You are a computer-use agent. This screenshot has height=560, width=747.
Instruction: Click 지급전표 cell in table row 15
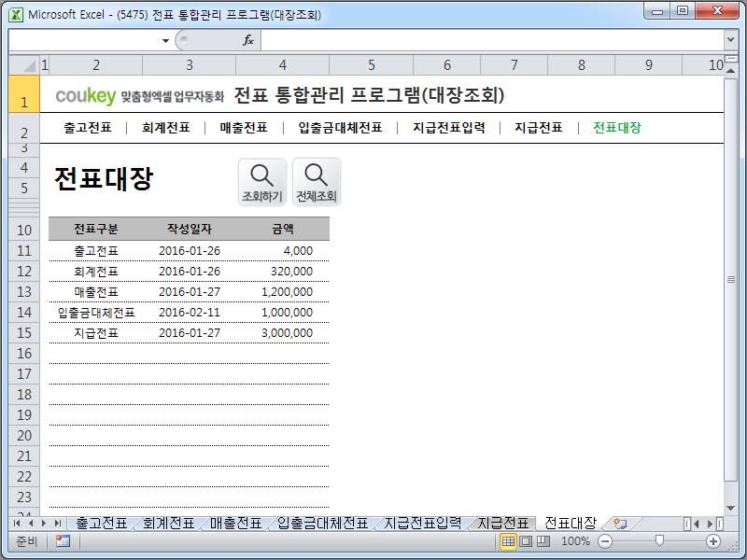(x=96, y=333)
